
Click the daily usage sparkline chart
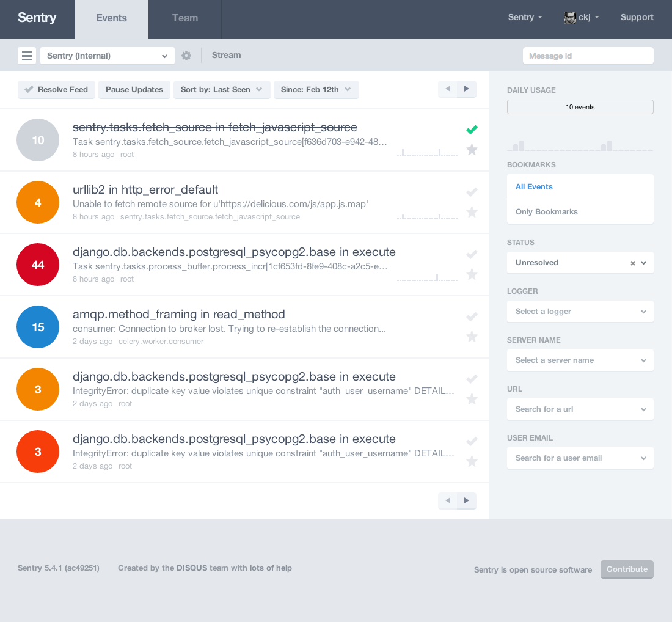(580, 145)
